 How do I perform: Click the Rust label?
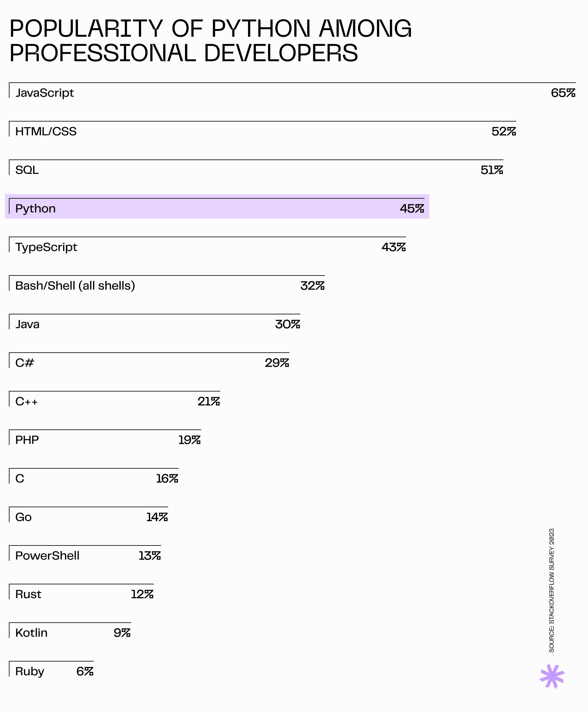tap(28, 594)
